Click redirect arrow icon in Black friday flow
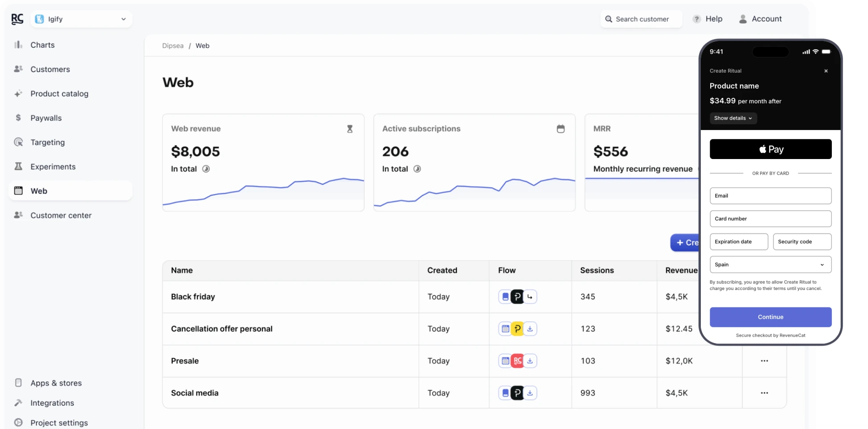Viewport: 868px width, 429px height. [x=530, y=297]
